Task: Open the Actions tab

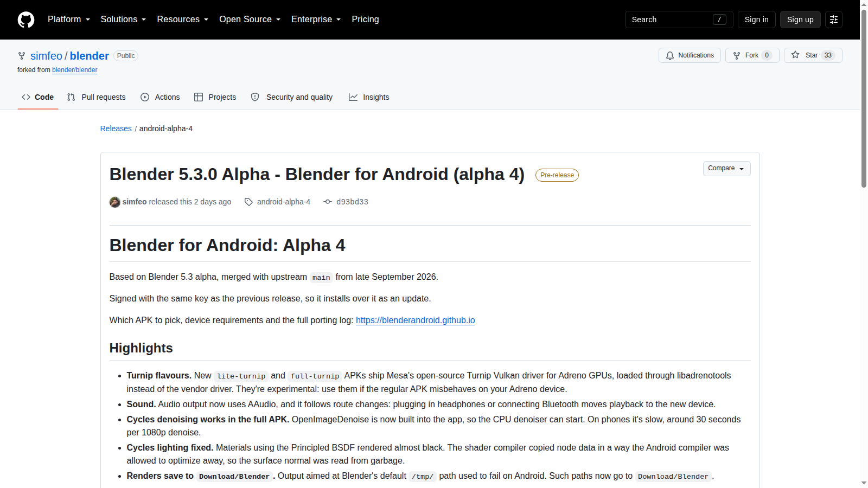Action: (160, 97)
